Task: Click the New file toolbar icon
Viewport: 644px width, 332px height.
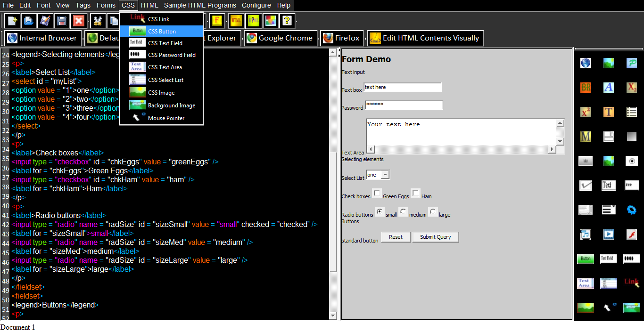Action: (13, 21)
